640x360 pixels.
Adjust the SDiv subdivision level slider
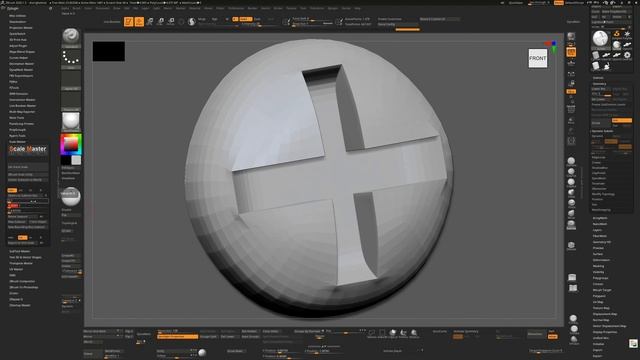(602, 94)
